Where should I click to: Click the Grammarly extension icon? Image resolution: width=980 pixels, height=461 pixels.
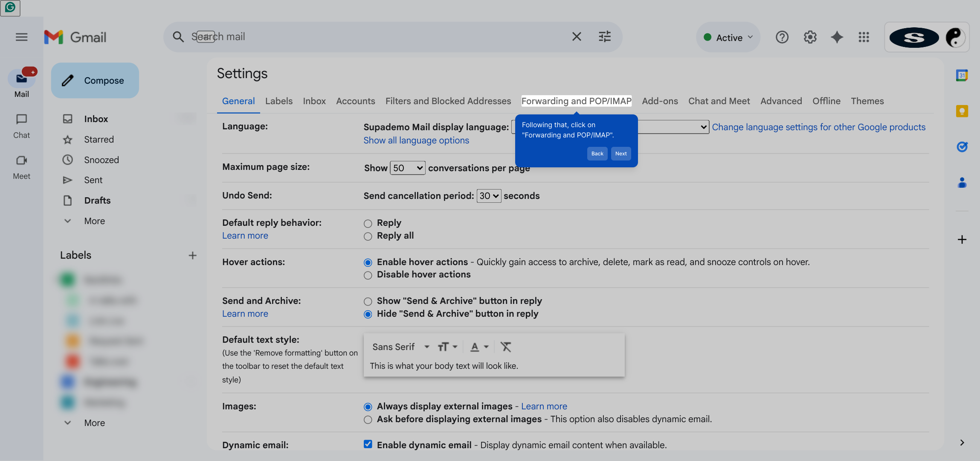(x=10, y=8)
